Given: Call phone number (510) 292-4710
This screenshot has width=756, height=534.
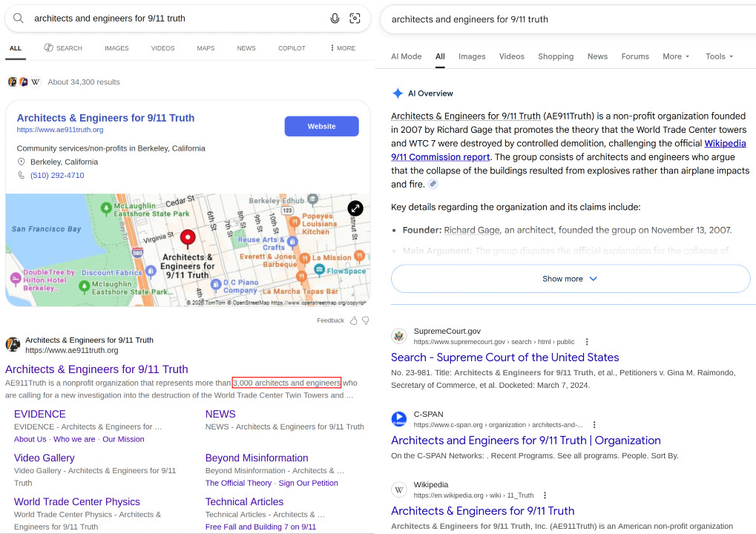Looking at the screenshot, I should tap(57, 176).
